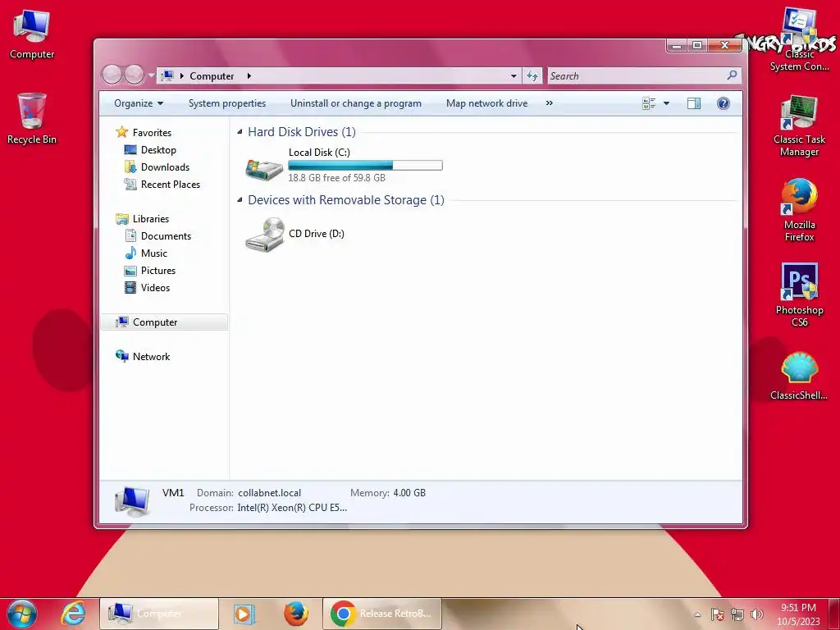Viewport: 840px width, 630px height.
Task: Open the view options dropdown arrow
Action: pyautogui.click(x=666, y=103)
